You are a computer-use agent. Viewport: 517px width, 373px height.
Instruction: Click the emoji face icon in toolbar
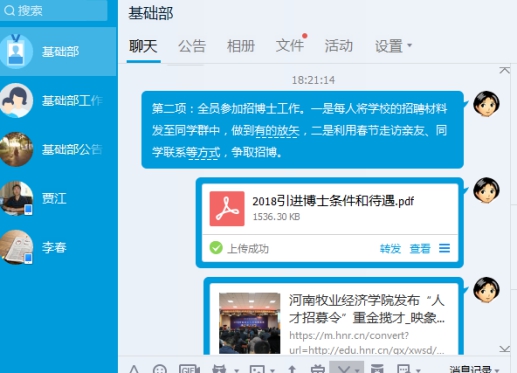click(x=160, y=369)
